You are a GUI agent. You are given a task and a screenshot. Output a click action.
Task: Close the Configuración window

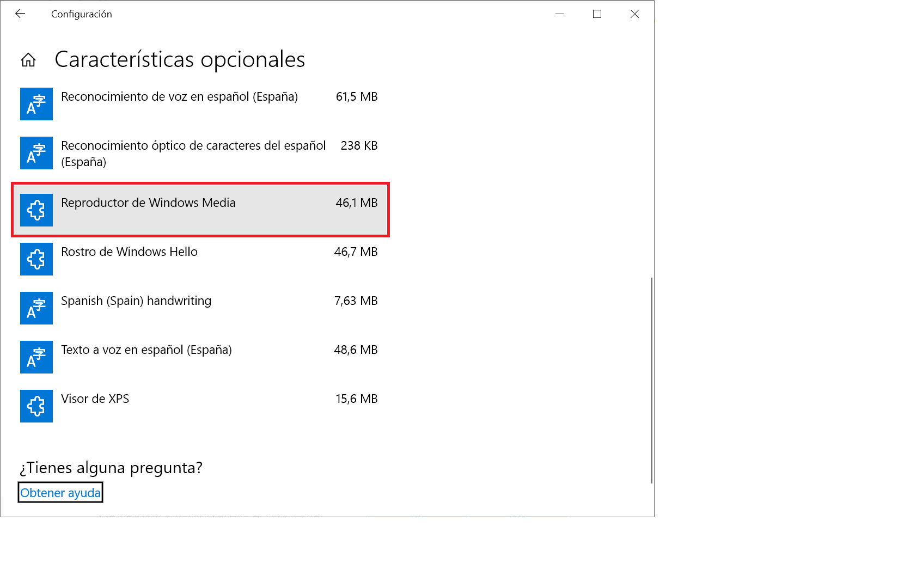tap(634, 14)
